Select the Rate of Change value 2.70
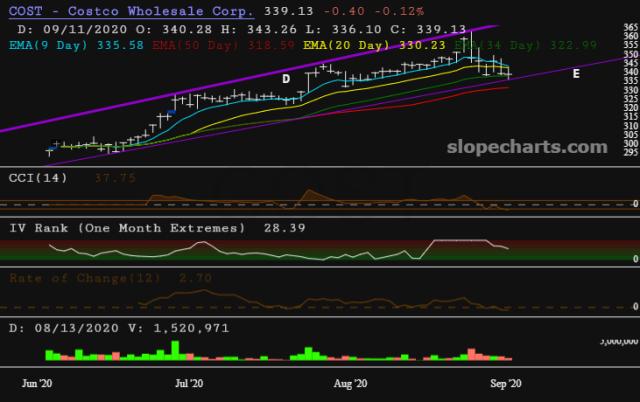Screen dimensions: 640x402 pos(195,278)
